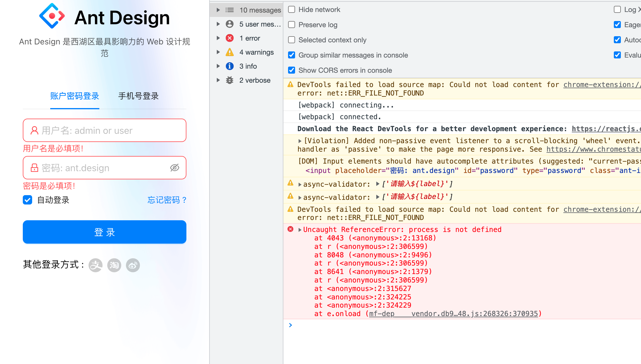Expand the first async-validator warning
The width and height of the screenshot is (641, 364).
pos(300,184)
